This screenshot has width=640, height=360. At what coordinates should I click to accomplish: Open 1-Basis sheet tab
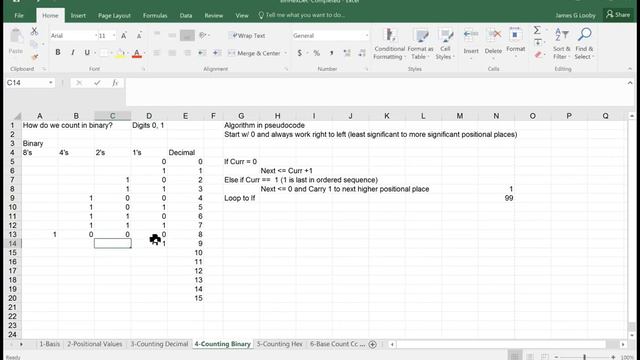(x=49, y=344)
